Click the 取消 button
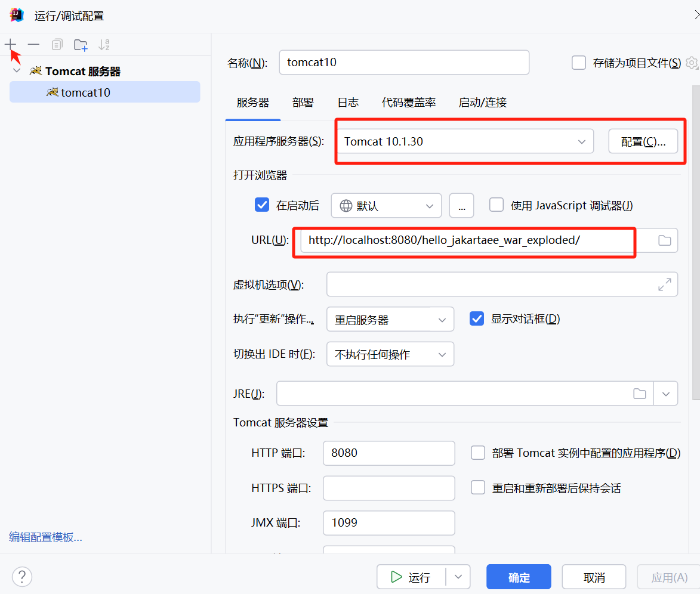The image size is (700, 594). pyautogui.click(x=594, y=577)
